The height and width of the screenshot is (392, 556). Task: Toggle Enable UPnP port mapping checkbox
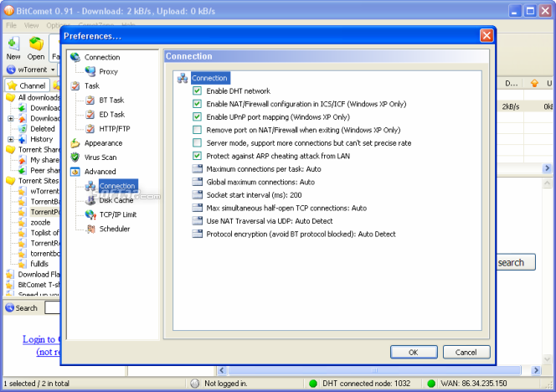(197, 116)
